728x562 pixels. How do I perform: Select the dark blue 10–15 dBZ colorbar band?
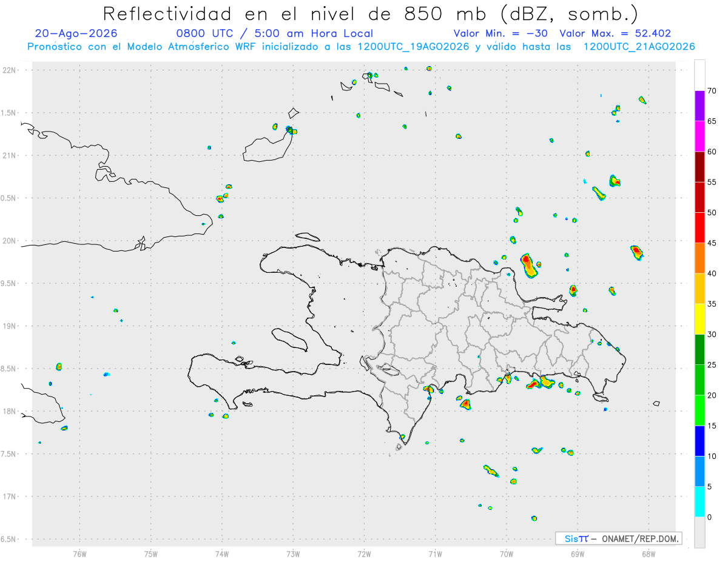click(699, 441)
